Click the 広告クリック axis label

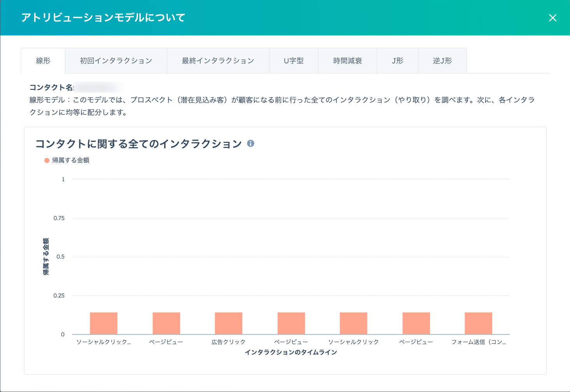pos(229,342)
